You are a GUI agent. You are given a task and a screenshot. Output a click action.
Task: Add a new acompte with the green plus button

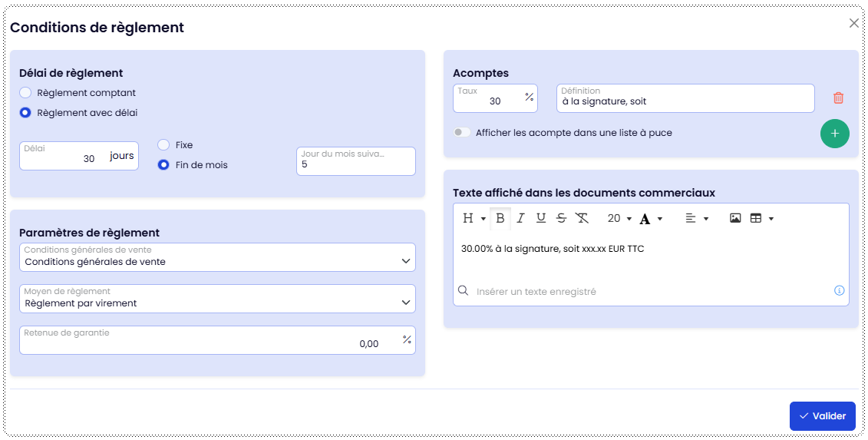coord(835,134)
